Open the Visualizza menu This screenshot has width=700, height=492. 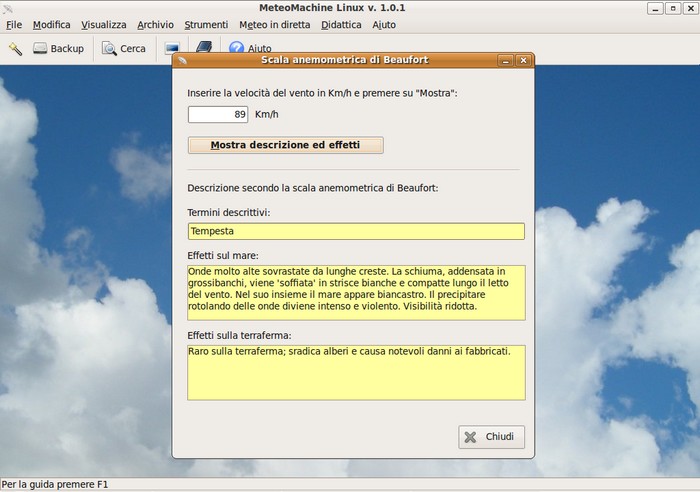(x=104, y=25)
